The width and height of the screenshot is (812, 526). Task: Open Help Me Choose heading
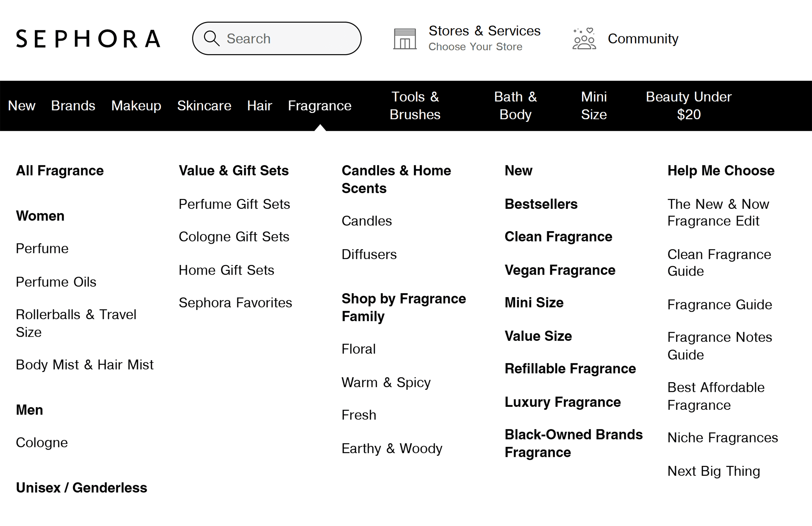(x=721, y=170)
